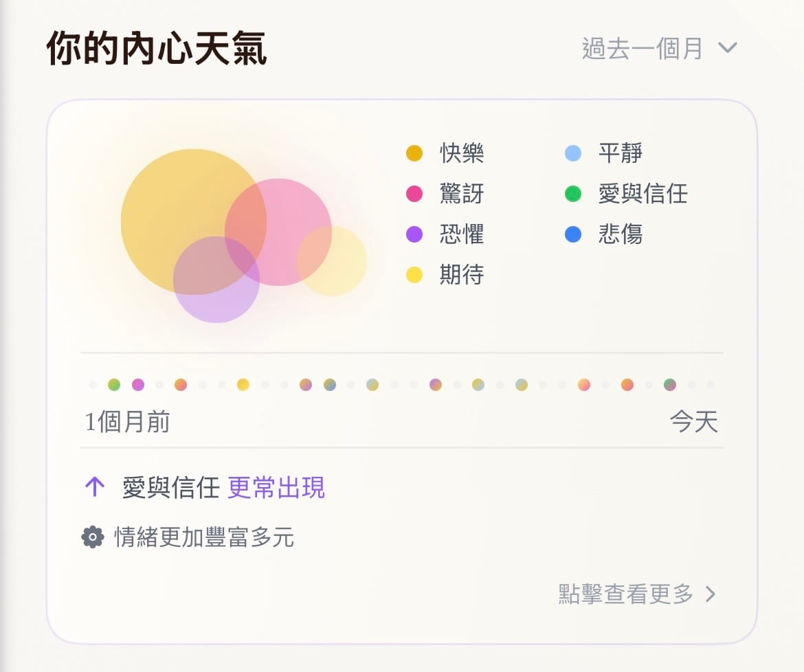Select the pink 驚訝 legend dot
The image size is (804, 672).
[x=414, y=194]
